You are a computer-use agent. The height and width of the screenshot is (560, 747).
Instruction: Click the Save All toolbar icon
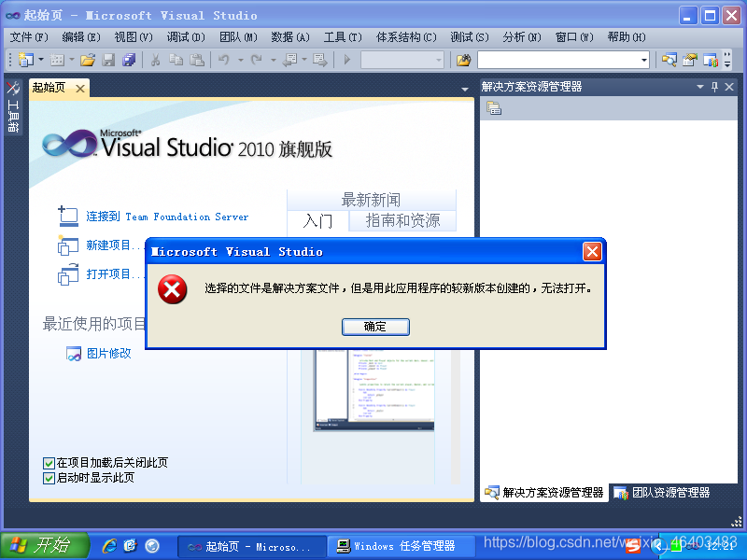point(129,60)
